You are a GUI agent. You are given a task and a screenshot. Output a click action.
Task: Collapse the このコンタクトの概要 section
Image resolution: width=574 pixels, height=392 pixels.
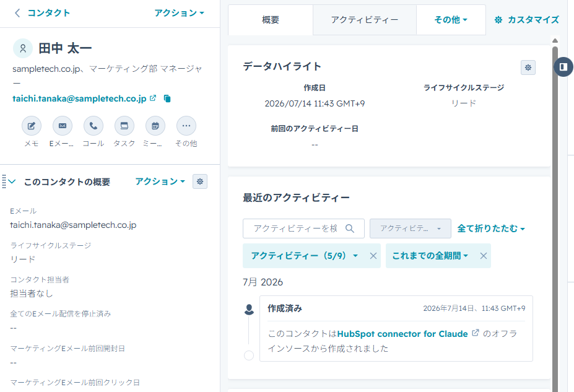tap(12, 181)
